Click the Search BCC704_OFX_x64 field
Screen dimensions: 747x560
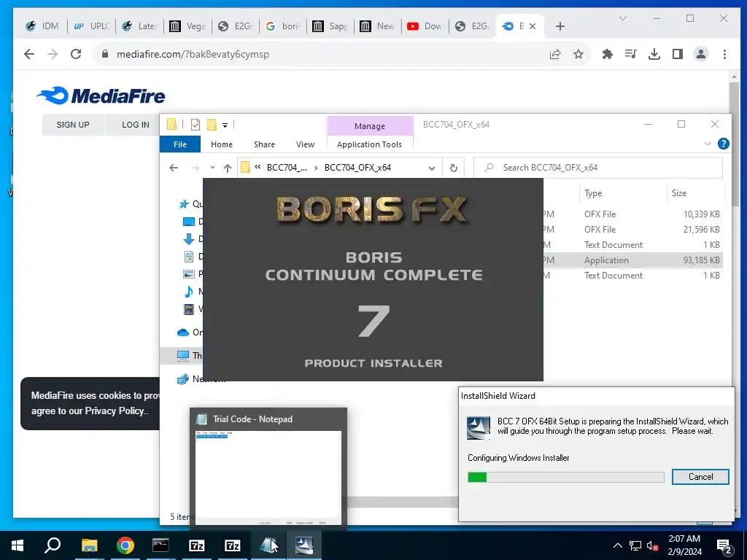tap(598, 168)
